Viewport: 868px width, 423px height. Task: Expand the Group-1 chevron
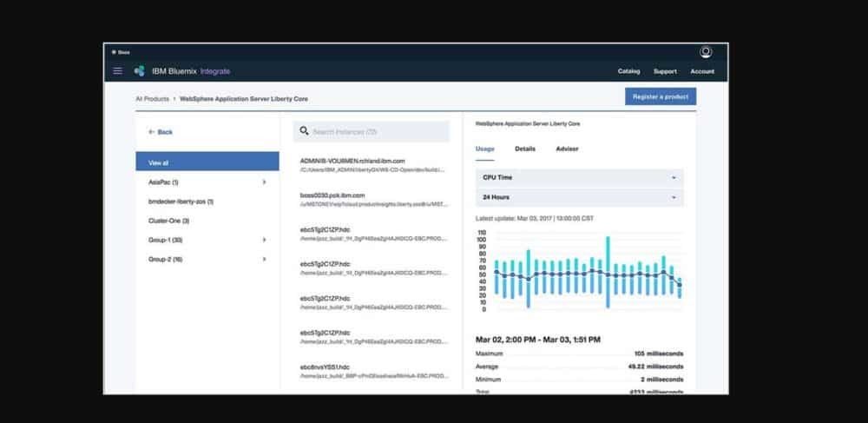(265, 240)
